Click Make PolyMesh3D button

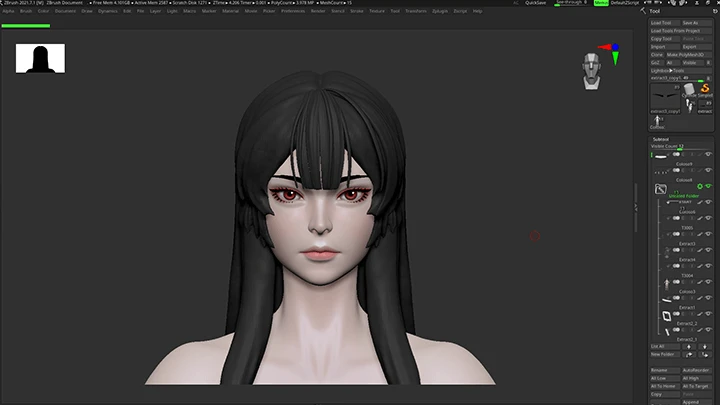[688, 55]
